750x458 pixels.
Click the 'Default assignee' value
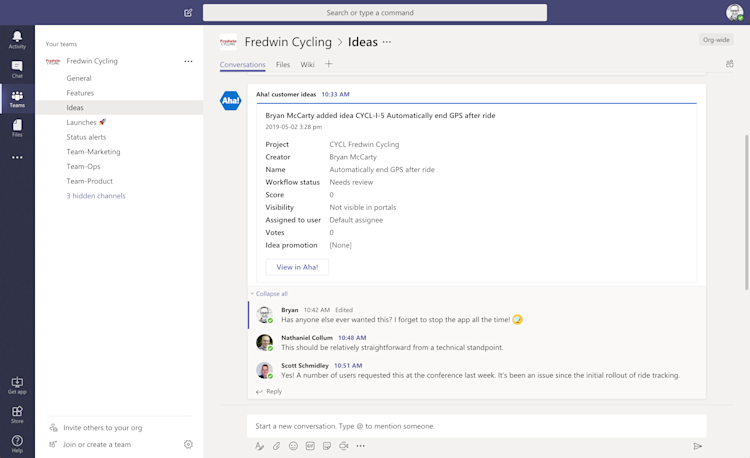tap(356, 220)
